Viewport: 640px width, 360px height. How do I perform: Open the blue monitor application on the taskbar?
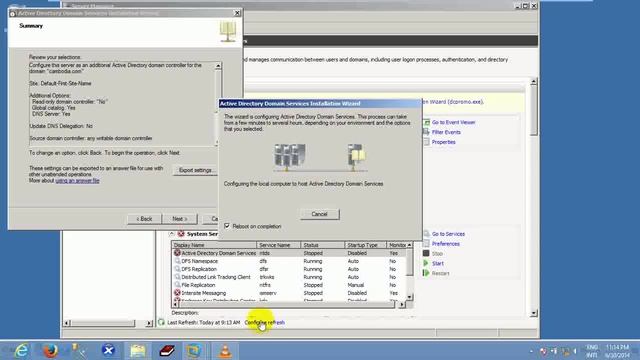click(194, 351)
